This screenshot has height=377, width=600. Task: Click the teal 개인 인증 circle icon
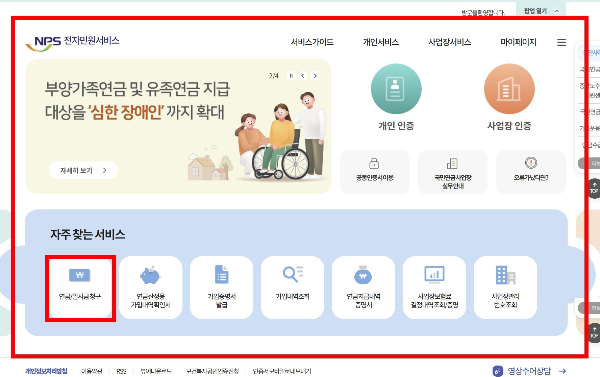click(396, 89)
